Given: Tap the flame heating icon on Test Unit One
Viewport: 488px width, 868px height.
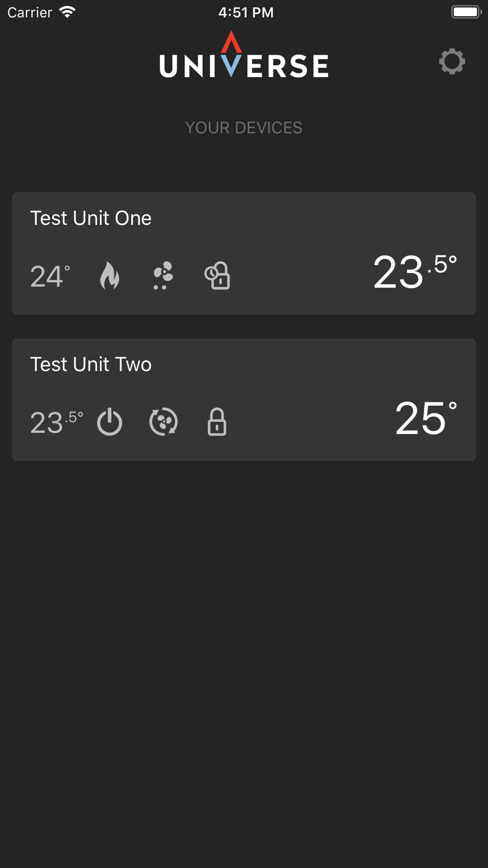Looking at the screenshot, I should (x=110, y=275).
